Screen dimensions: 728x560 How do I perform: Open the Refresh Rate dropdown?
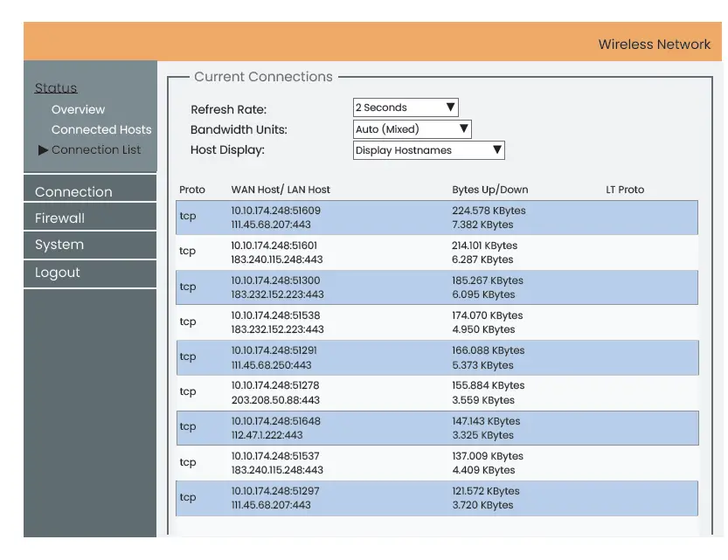point(406,107)
